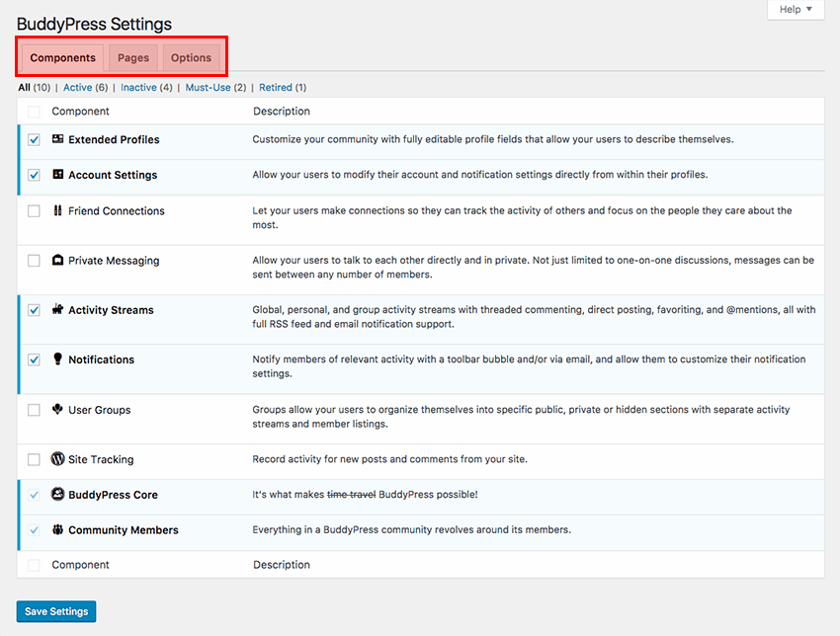Filter by Active components
The width and height of the screenshot is (840, 636).
(78, 87)
